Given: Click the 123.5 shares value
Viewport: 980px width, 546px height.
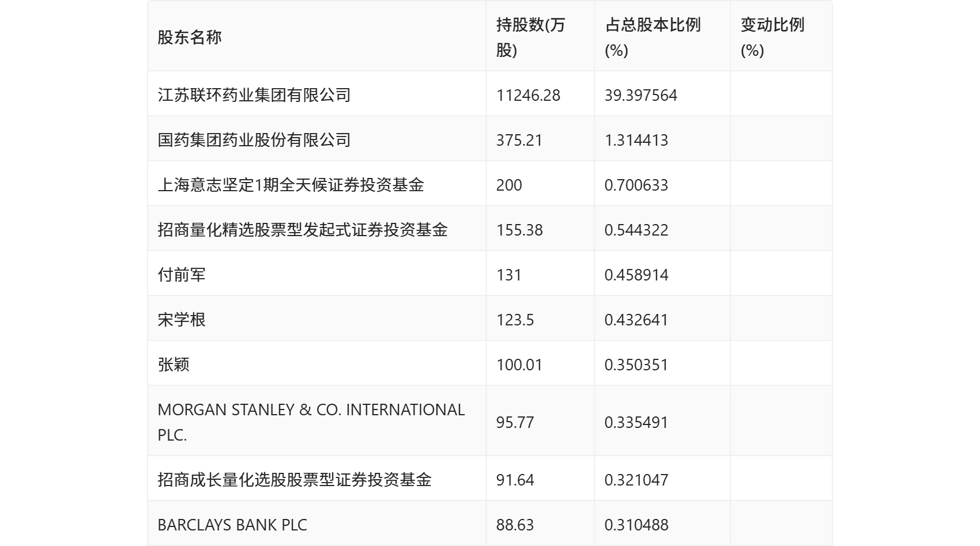Looking at the screenshot, I should tap(515, 320).
